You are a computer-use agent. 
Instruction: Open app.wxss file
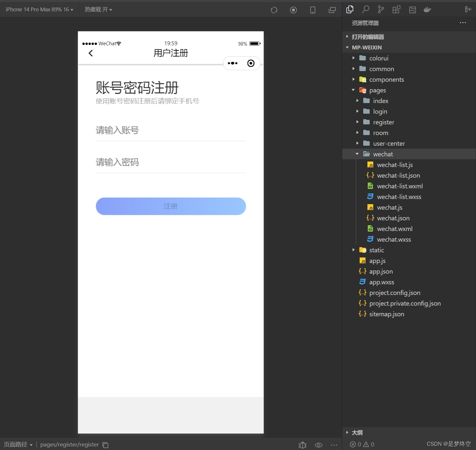(409, 282)
